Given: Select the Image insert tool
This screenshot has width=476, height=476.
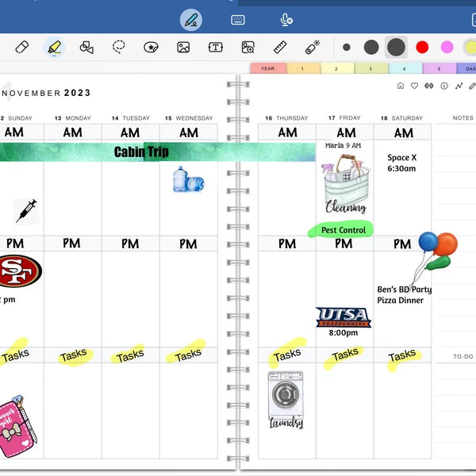Looking at the screenshot, I should 183,48.
